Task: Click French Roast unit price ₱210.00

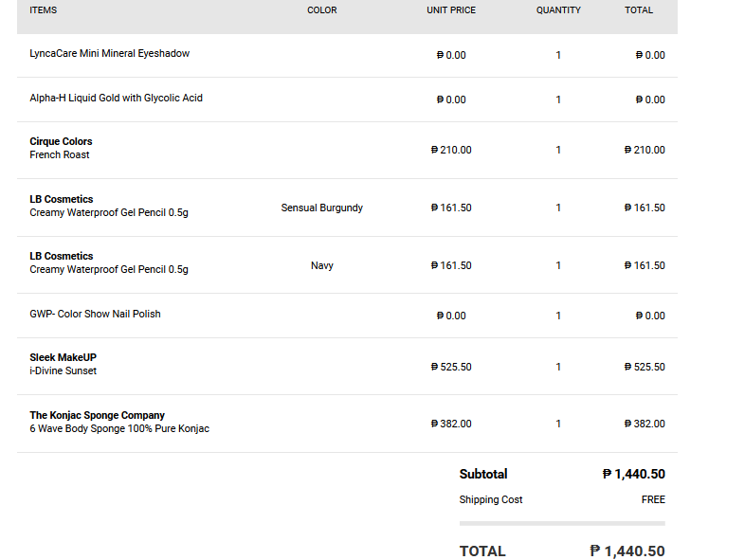Action: [x=451, y=150]
